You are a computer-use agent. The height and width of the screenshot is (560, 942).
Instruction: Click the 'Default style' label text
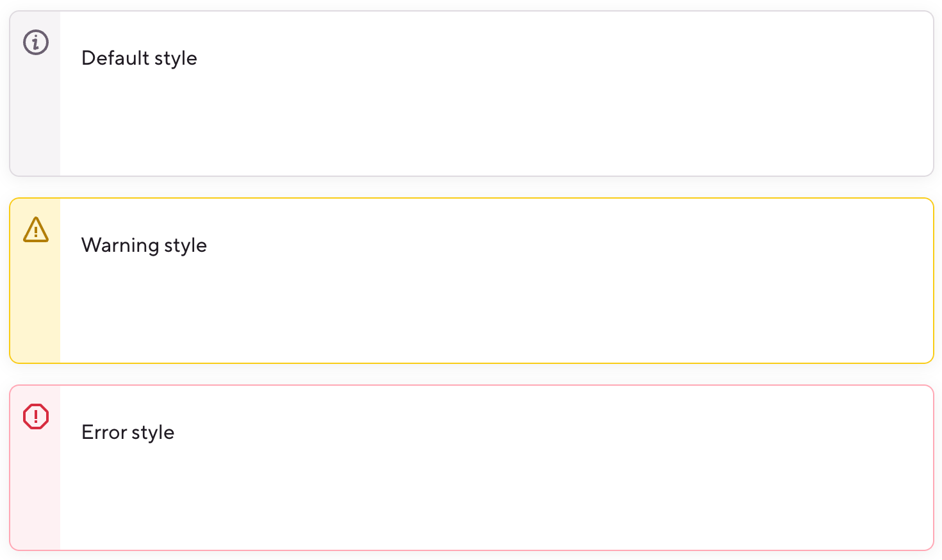(139, 58)
